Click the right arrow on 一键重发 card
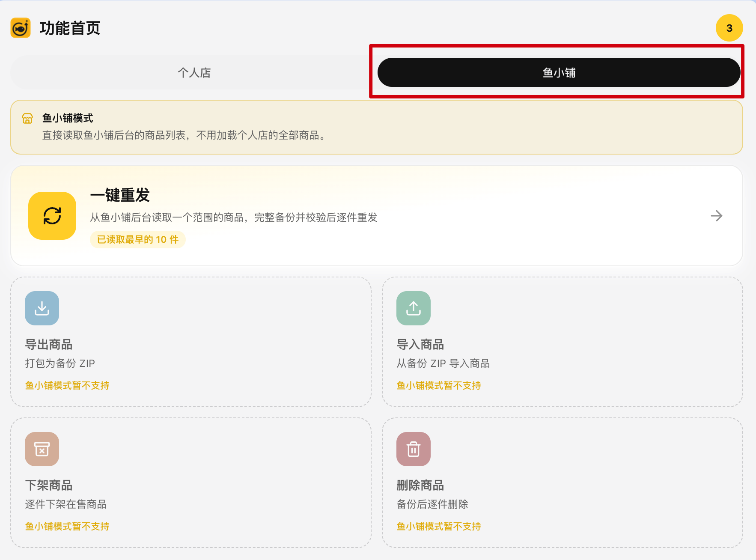Screen dimensions: 756x560 [716, 216]
